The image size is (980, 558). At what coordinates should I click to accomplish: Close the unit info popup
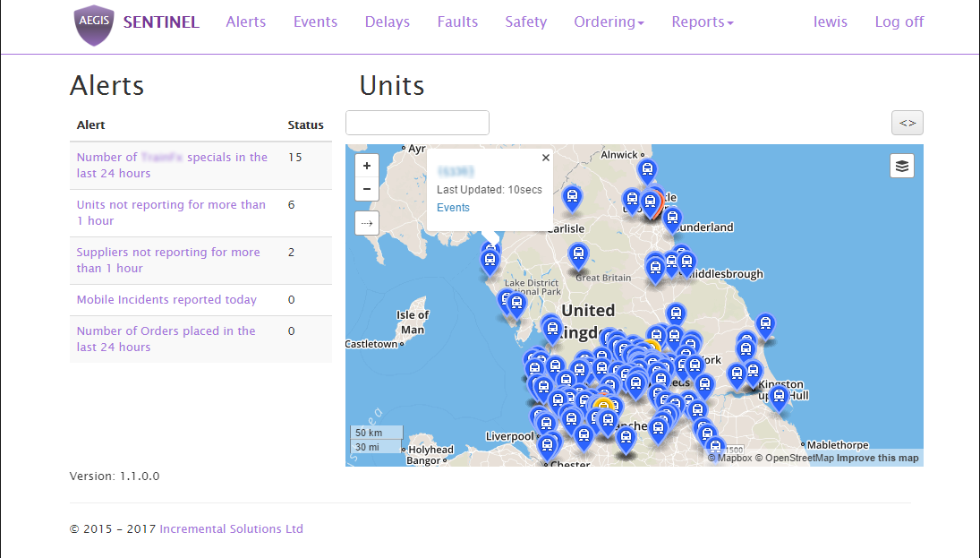(x=546, y=158)
